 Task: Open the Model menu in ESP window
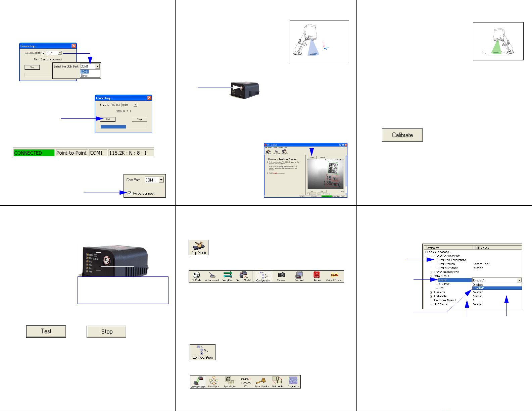pos(270,148)
